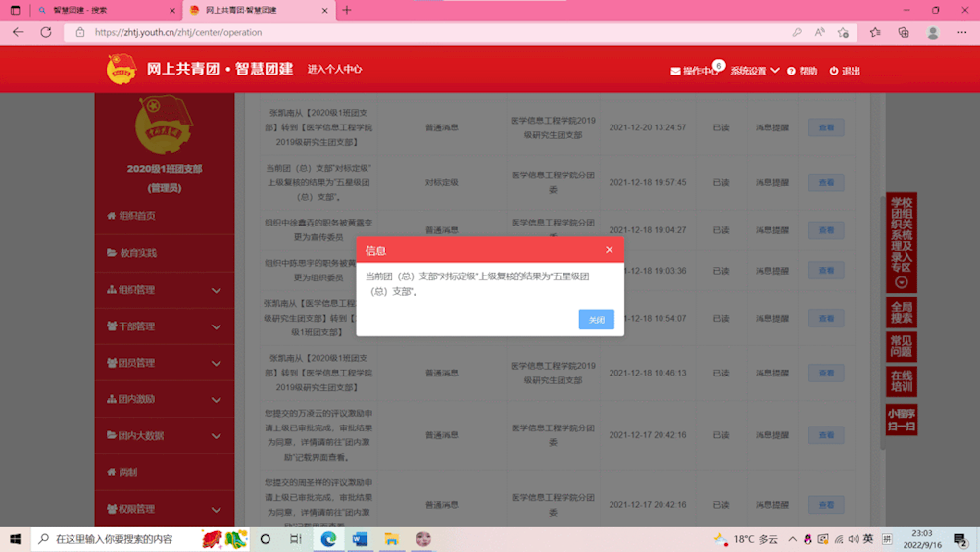980x552 pixels.
Task: Open the Favorites list icon
Action: (x=875, y=32)
